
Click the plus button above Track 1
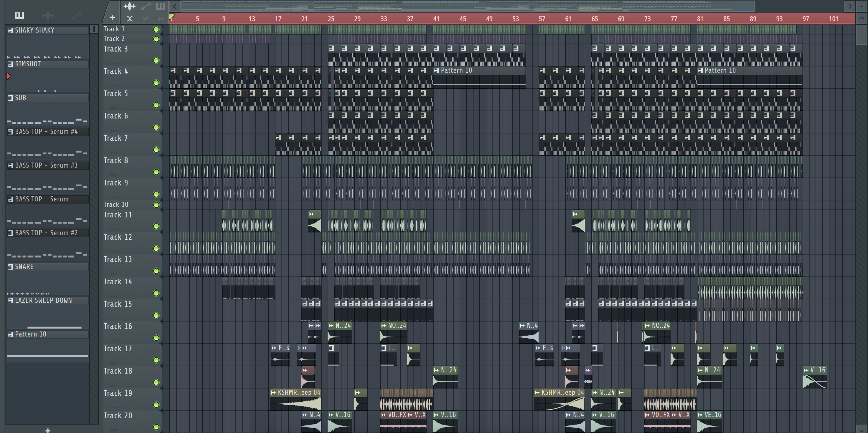coord(112,17)
